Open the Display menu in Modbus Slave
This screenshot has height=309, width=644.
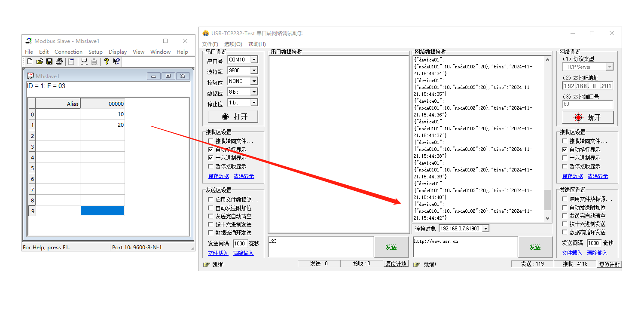point(118,52)
